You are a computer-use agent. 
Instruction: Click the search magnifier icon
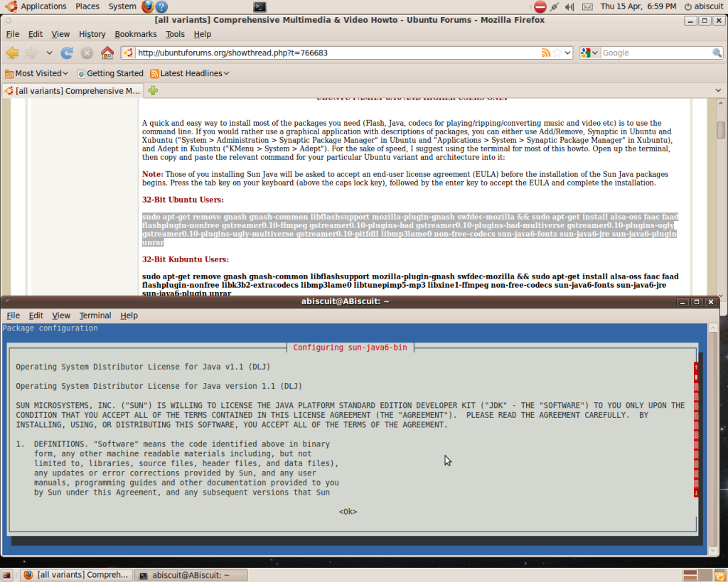717,53
